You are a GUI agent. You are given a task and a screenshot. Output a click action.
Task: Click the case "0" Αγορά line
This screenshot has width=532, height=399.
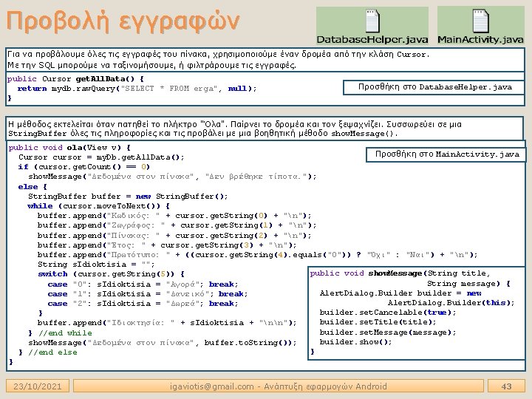click(143, 284)
